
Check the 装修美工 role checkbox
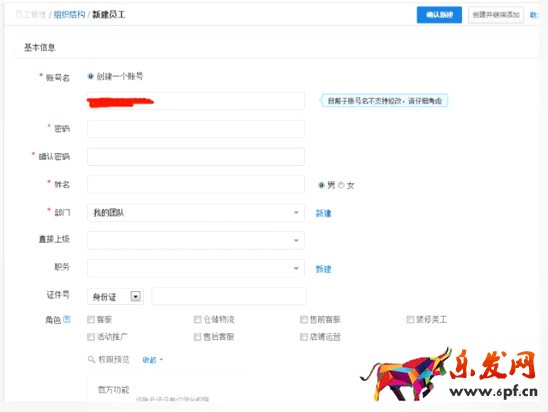410,319
